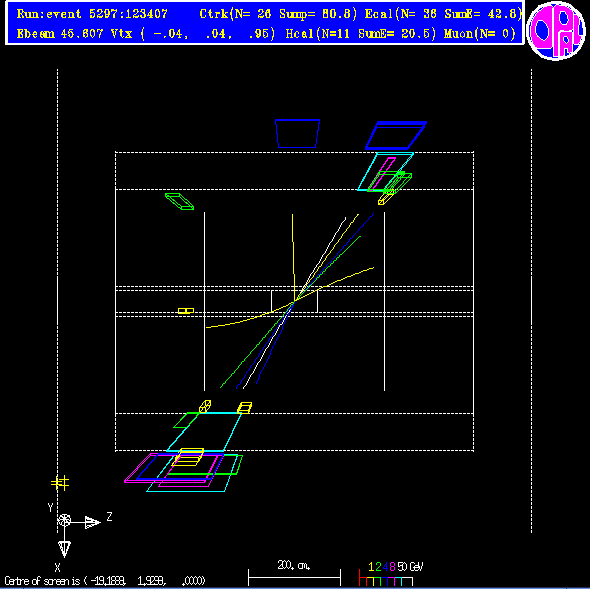Pick the large cyan parallelogram at lower left
The width and height of the screenshot is (590, 589).
204,432
